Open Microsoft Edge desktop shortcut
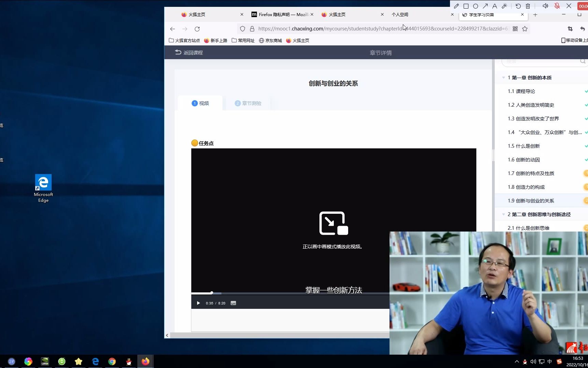588x368 pixels. coord(43,188)
